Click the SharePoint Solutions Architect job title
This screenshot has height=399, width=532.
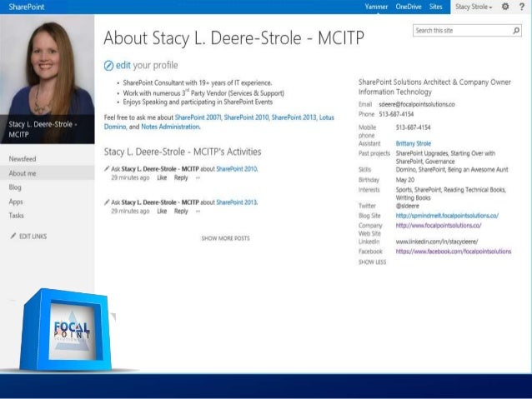(434, 82)
